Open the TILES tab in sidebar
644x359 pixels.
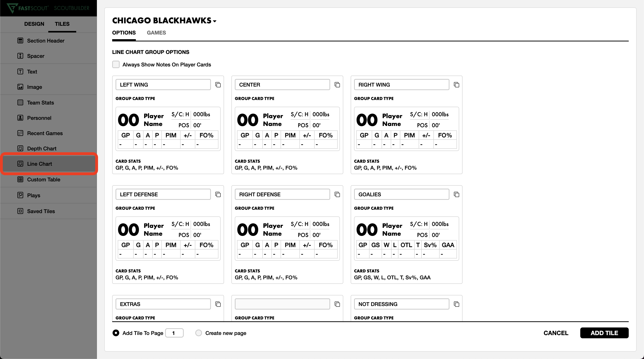(x=62, y=24)
